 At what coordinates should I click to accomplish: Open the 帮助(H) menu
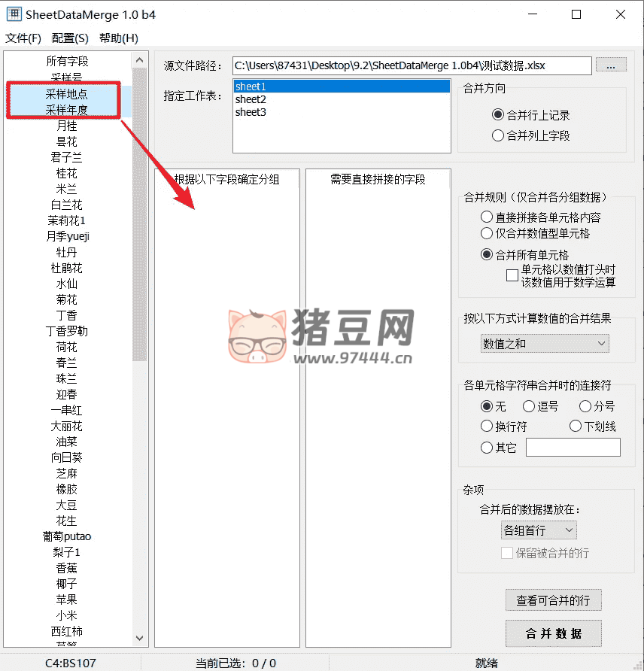[x=119, y=38]
